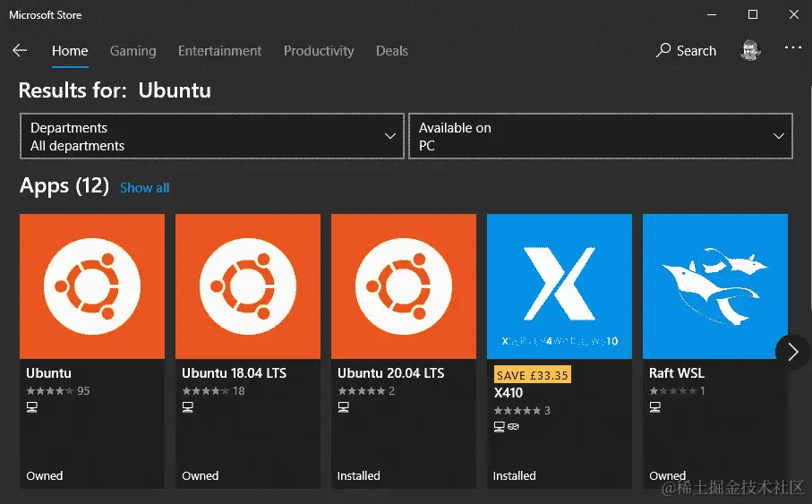Click star rating of Ubuntu 18.04 LTS
The width and height of the screenshot is (812, 504).
click(206, 391)
